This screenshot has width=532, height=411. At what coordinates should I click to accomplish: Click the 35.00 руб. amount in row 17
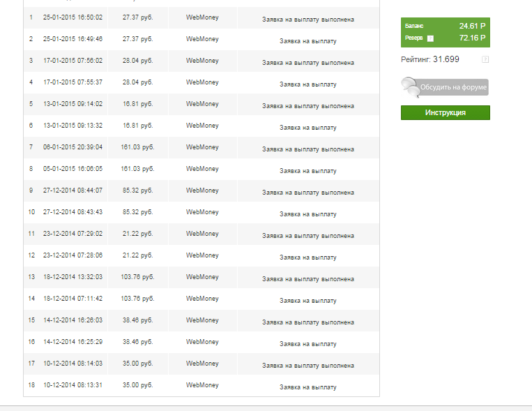137,364
